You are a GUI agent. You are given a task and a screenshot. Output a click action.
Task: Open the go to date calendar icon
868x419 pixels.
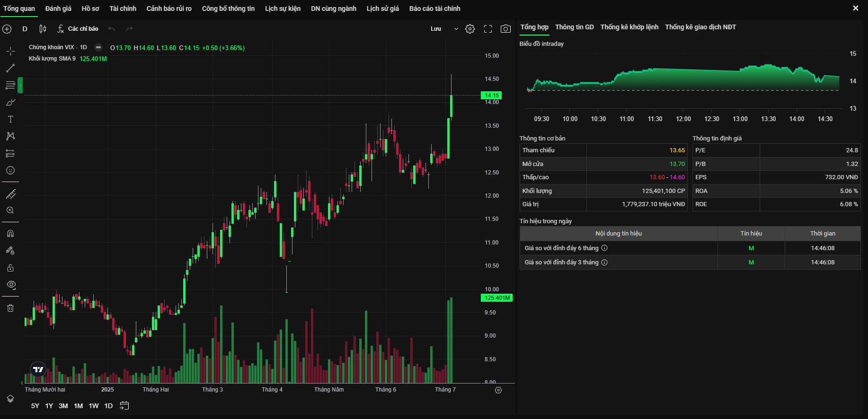coord(124,406)
